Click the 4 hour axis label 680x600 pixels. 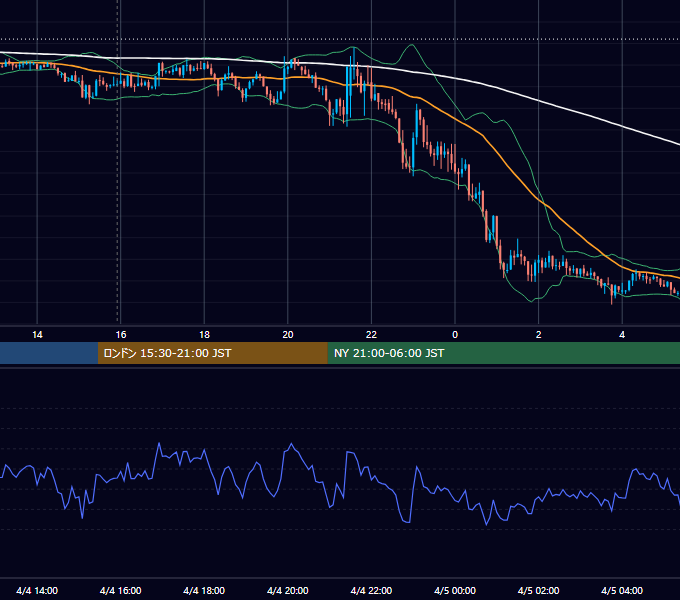(x=622, y=335)
